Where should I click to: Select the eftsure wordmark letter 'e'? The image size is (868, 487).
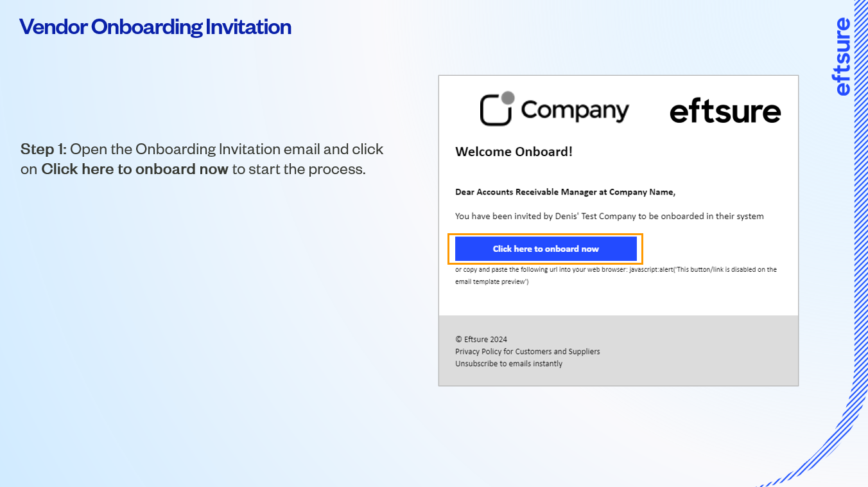(679, 114)
